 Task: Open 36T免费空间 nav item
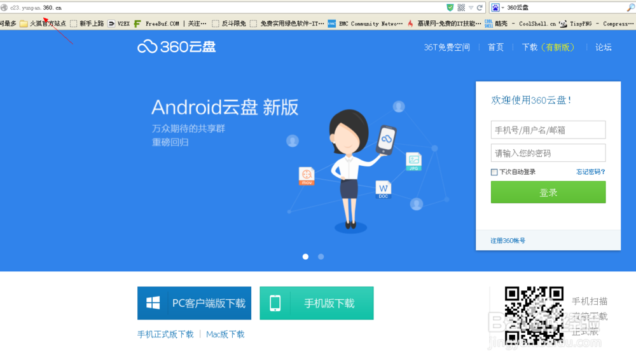coord(446,48)
